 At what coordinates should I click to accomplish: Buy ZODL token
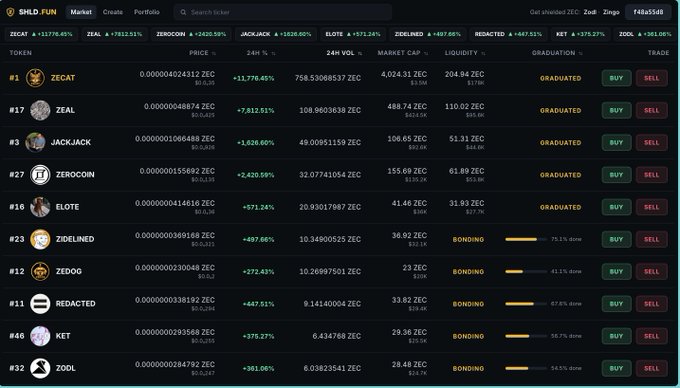pos(616,368)
